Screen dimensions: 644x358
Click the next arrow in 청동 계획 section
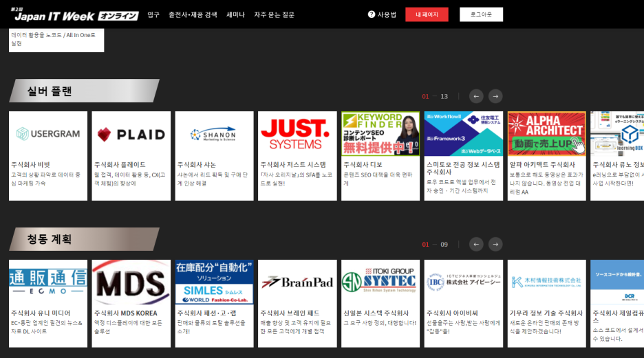click(495, 245)
